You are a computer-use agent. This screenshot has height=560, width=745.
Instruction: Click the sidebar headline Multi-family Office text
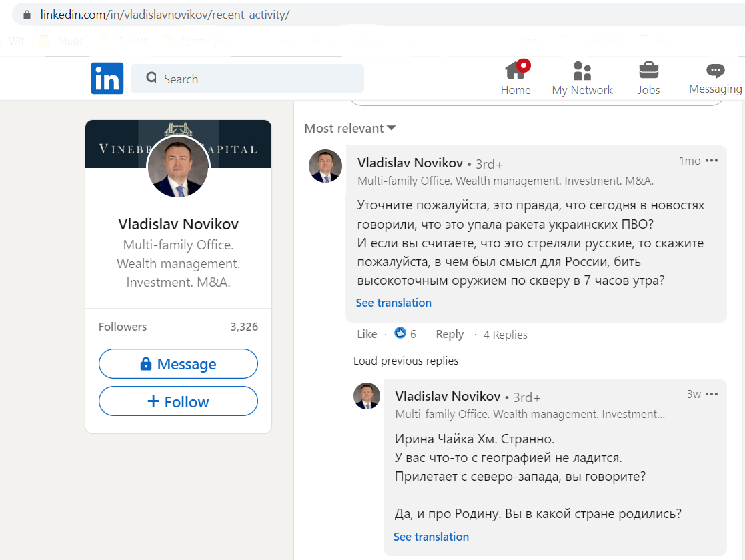click(178, 263)
